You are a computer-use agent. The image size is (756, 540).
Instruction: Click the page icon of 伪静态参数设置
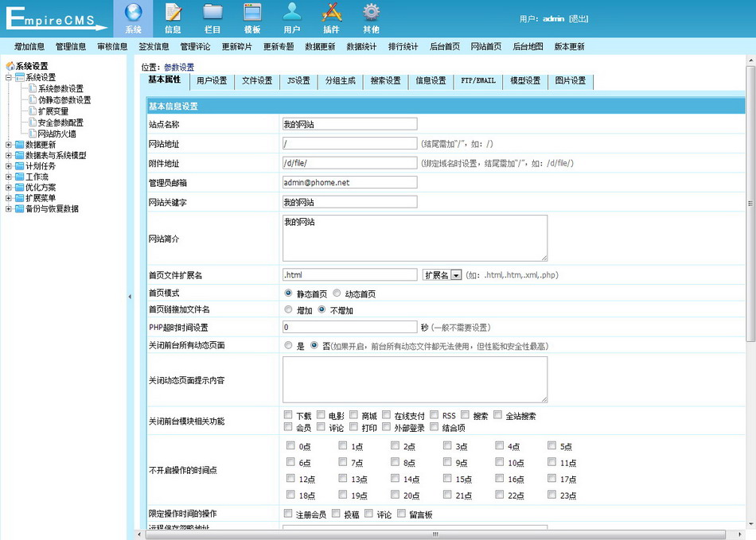33,99
